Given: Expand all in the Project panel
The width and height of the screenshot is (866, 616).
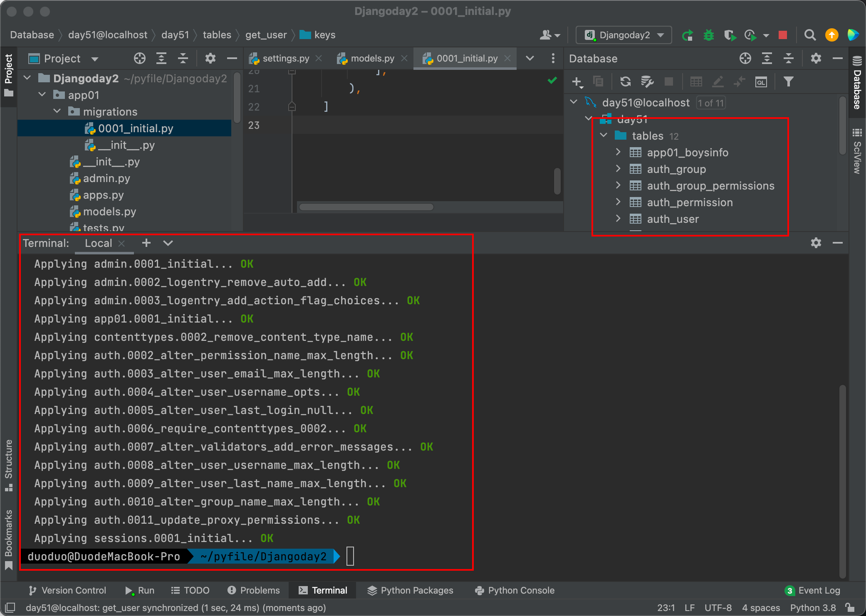Looking at the screenshot, I should (x=161, y=59).
